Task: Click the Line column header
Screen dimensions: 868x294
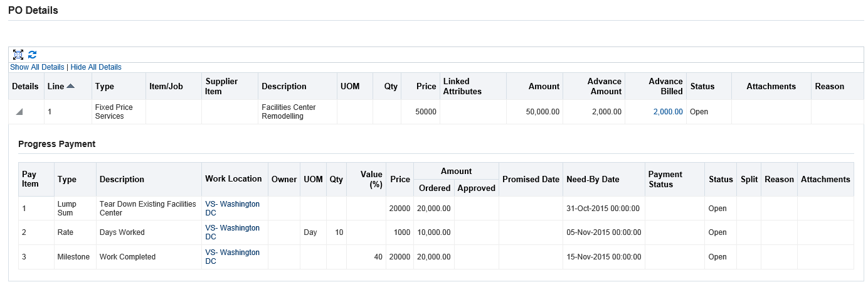Action: [55, 86]
